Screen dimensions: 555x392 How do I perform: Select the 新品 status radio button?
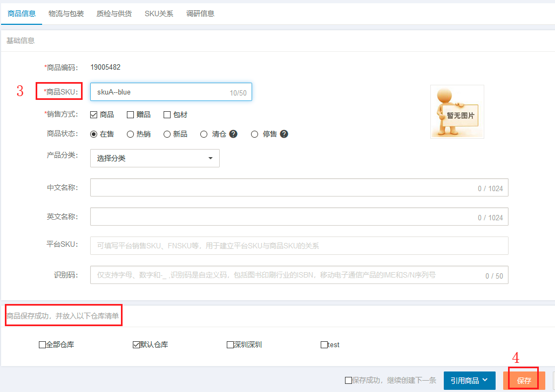click(167, 134)
